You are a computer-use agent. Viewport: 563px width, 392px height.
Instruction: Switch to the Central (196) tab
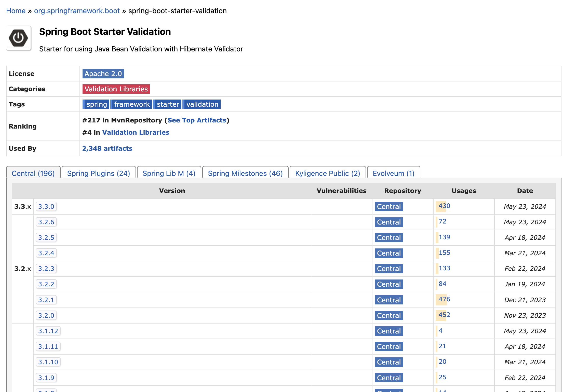pyautogui.click(x=33, y=173)
